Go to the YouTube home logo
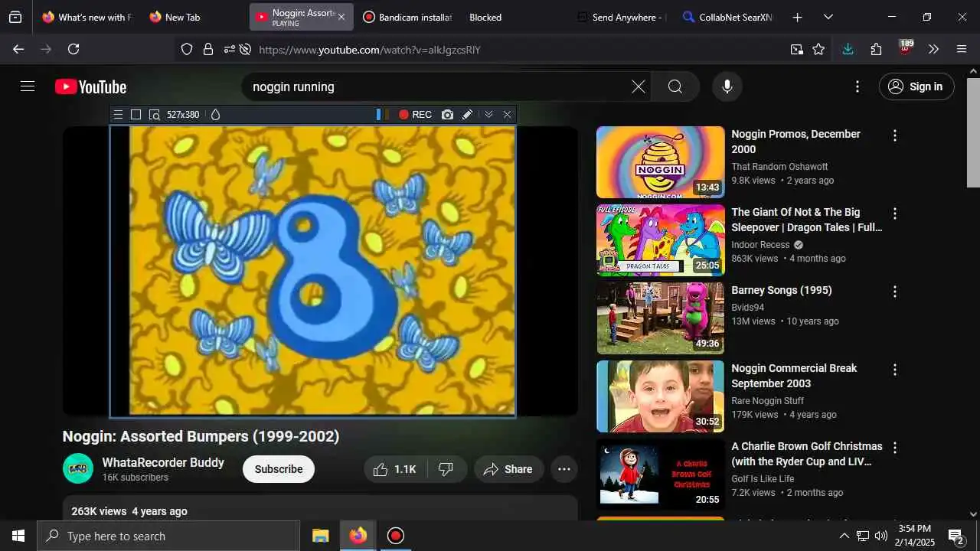The image size is (980, 551). tap(90, 87)
